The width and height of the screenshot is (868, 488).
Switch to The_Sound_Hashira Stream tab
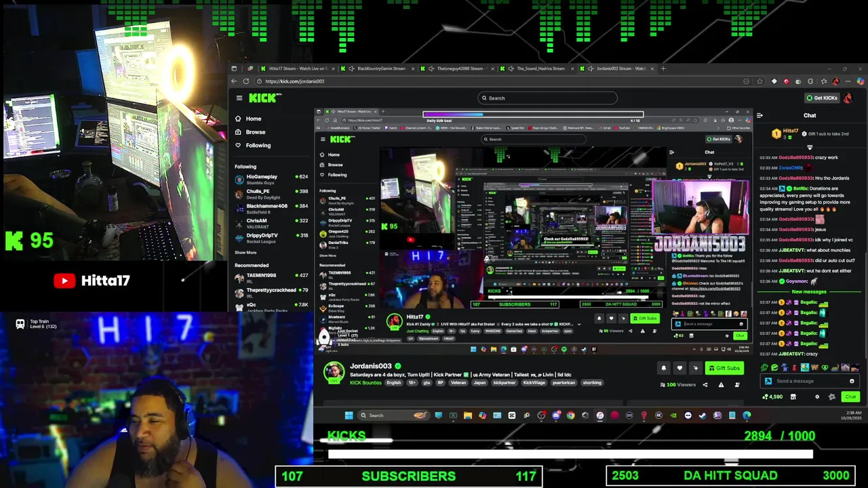point(536,68)
